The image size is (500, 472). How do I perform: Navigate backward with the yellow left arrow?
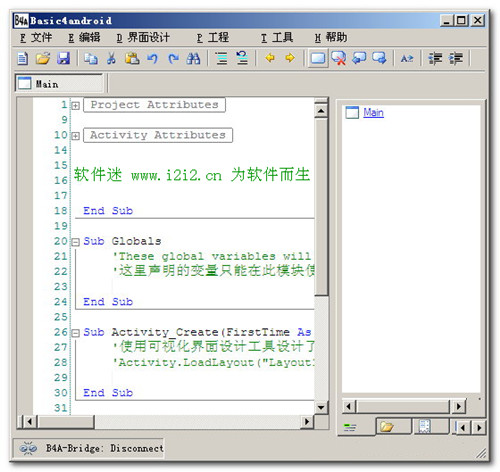[x=270, y=58]
